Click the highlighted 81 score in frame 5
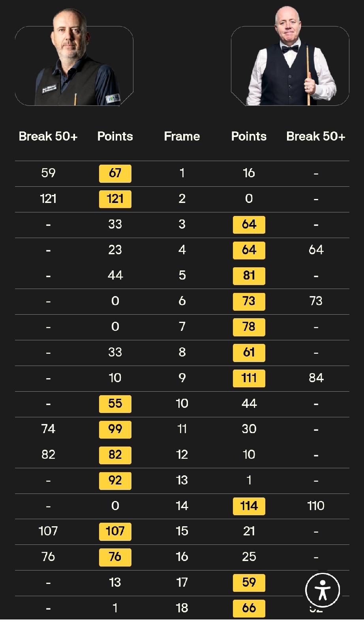 click(x=249, y=276)
